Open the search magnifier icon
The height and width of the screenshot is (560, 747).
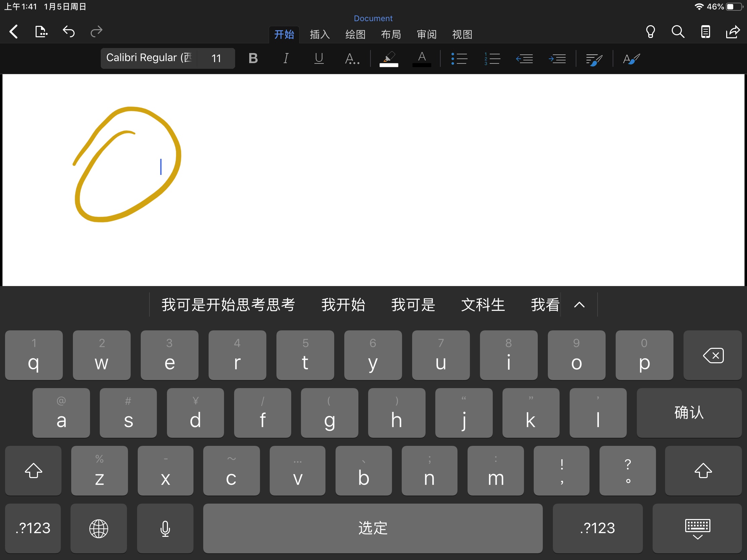[x=678, y=32]
